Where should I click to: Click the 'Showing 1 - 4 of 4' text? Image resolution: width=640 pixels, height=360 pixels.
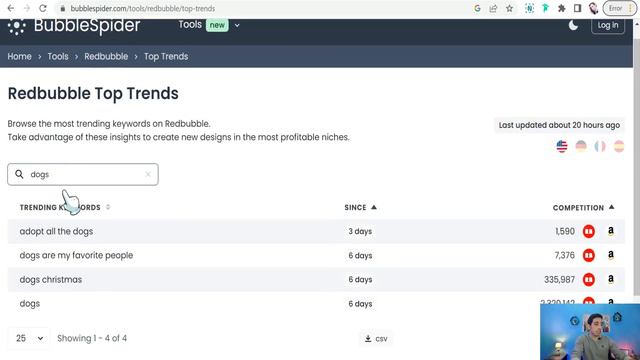pyautogui.click(x=92, y=338)
